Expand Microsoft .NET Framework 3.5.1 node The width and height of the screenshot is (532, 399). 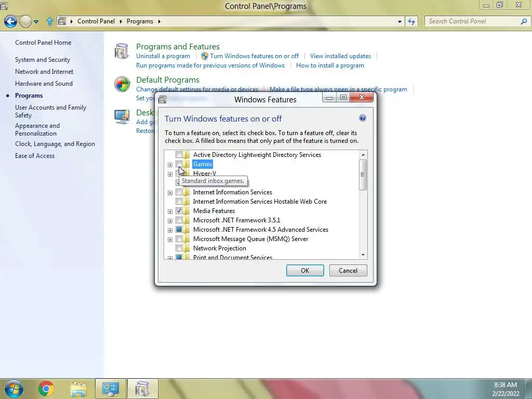(x=170, y=221)
